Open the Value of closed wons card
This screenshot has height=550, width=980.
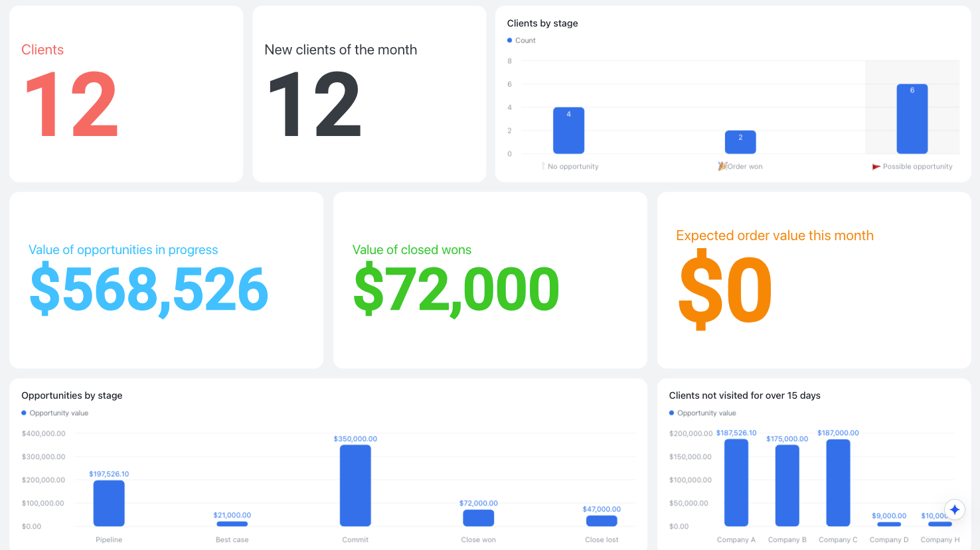point(490,280)
